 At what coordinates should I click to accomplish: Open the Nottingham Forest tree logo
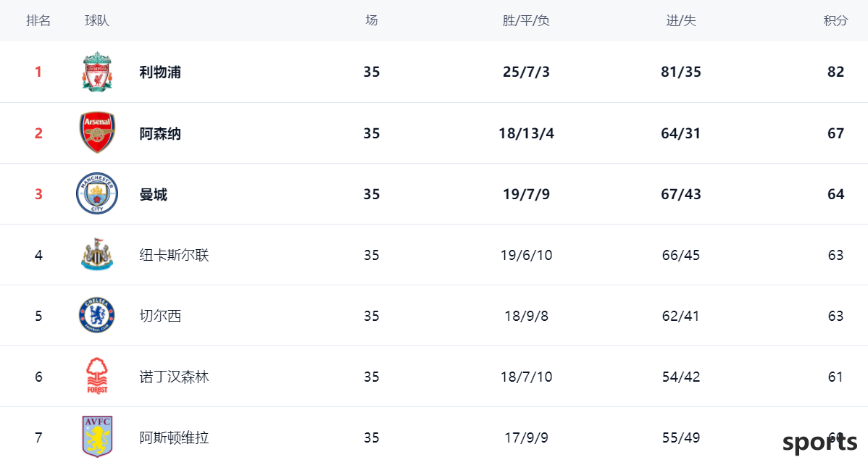[x=97, y=376]
